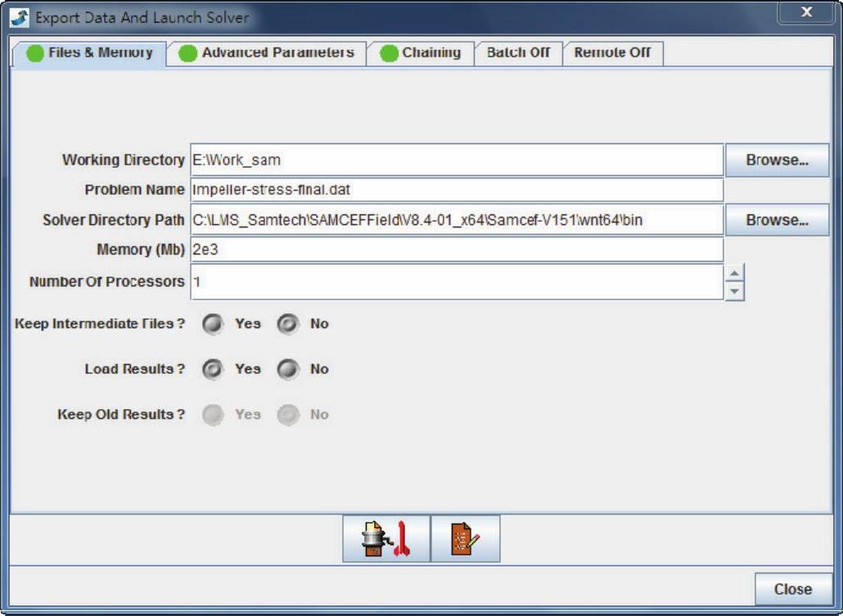
Task: Click the application icon in title bar
Action: coord(20,16)
